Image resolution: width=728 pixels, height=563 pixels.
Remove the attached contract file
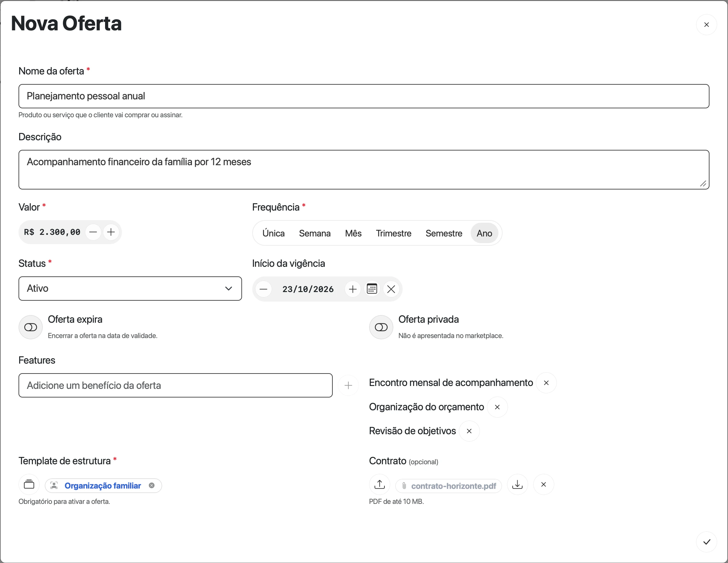543,484
